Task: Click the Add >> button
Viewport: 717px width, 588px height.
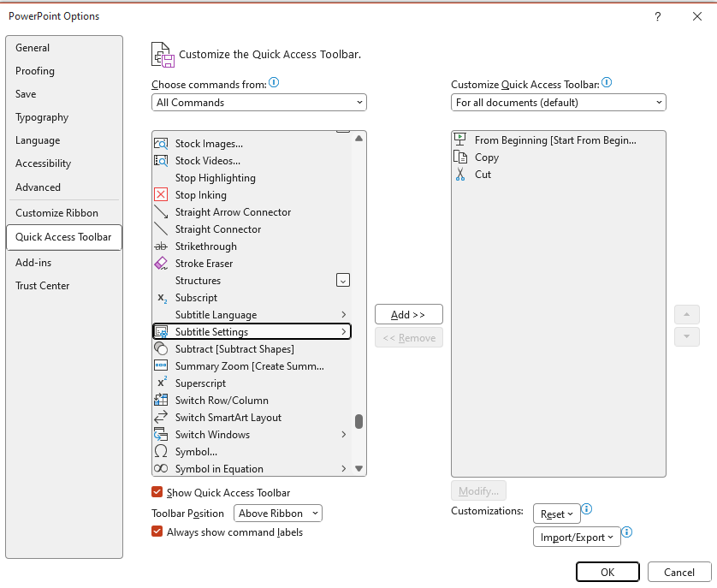Action: 409,314
